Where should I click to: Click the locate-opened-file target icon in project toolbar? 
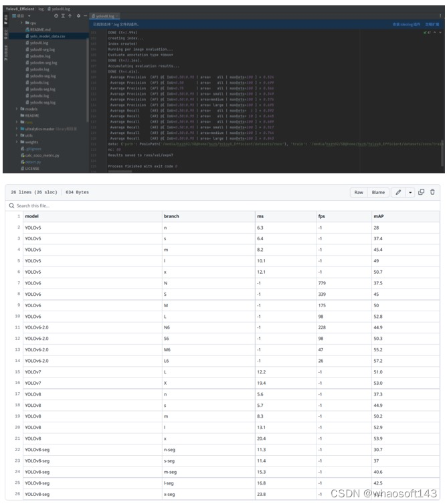(x=56, y=16)
